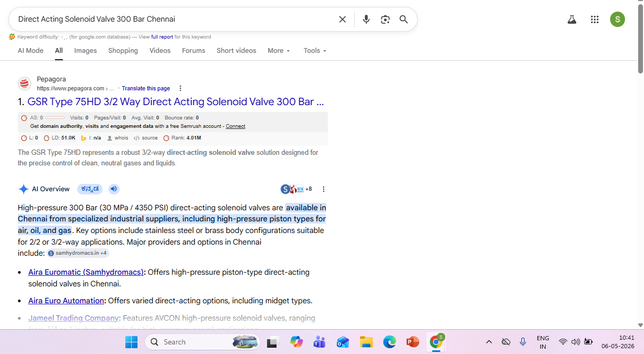Switch to the Shopping tab
Screen dimensions: 644x354
(x=123, y=51)
